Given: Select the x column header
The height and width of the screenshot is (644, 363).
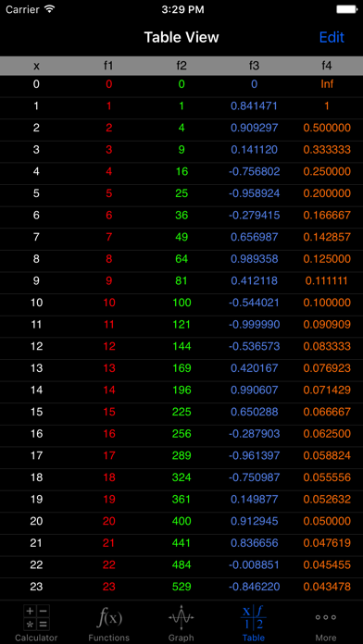Looking at the screenshot, I should 37,66.
